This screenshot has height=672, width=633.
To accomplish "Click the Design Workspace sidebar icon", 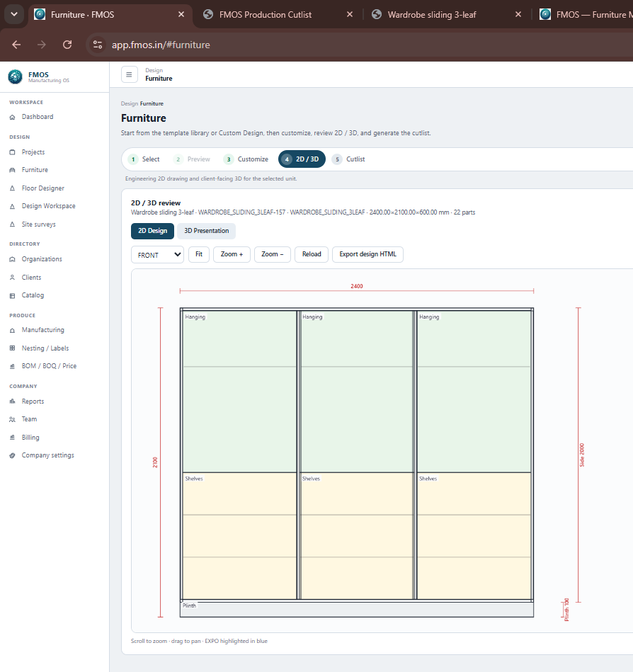I will tap(13, 206).
